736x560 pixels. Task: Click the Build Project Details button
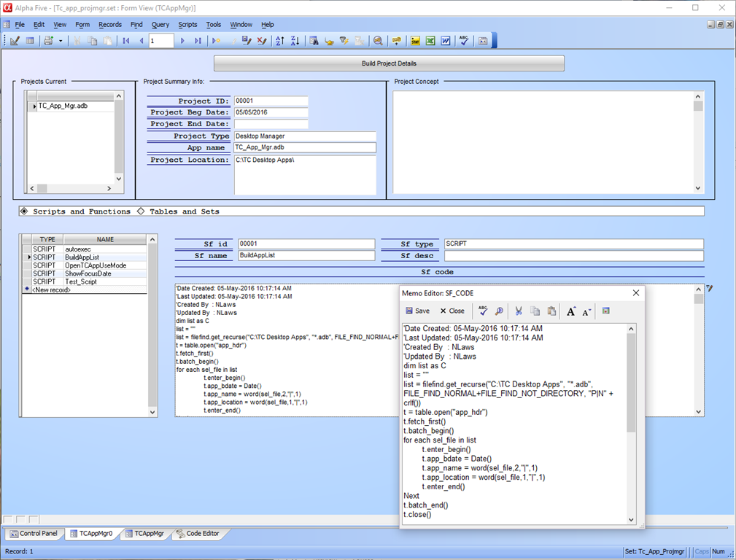(389, 63)
